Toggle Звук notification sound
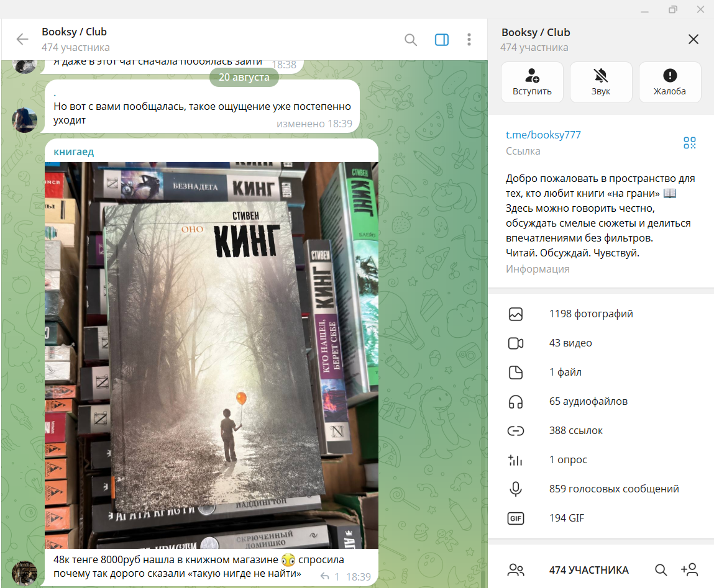The image size is (714, 588). click(601, 83)
